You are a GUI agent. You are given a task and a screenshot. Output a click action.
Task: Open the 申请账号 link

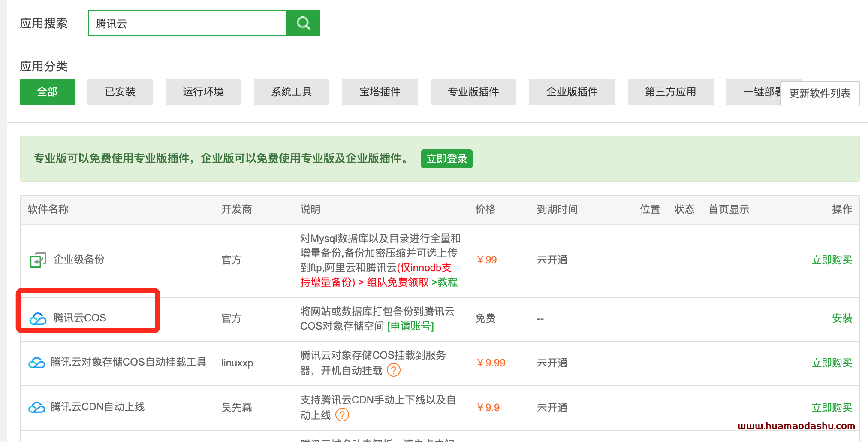(410, 326)
